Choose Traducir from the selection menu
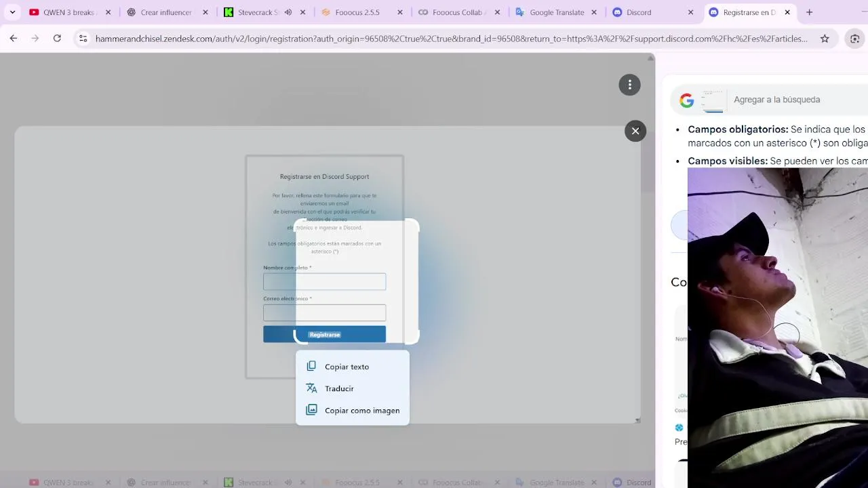This screenshot has width=868, height=488. point(353,388)
